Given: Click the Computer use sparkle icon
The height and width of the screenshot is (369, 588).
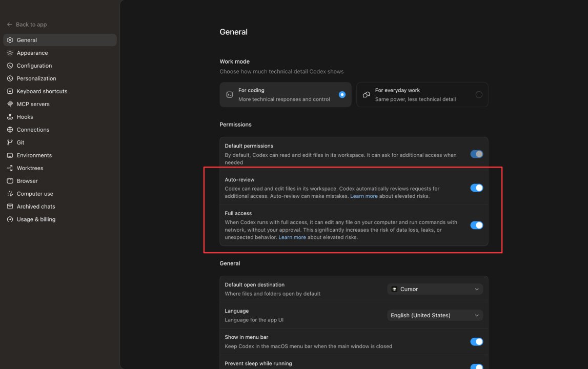Looking at the screenshot, I should coord(10,194).
